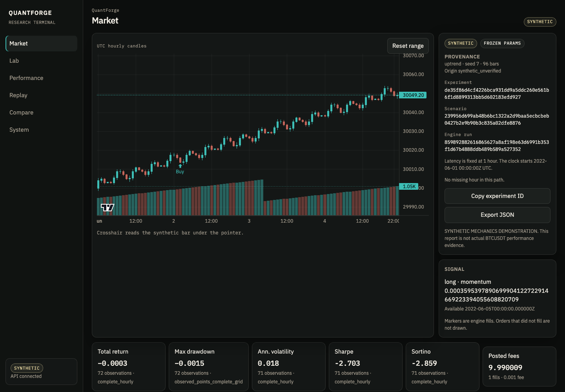Click the Engine run hash starting 85989288
The height and width of the screenshot is (392, 565).
pyautogui.click(x=497, y=146)
